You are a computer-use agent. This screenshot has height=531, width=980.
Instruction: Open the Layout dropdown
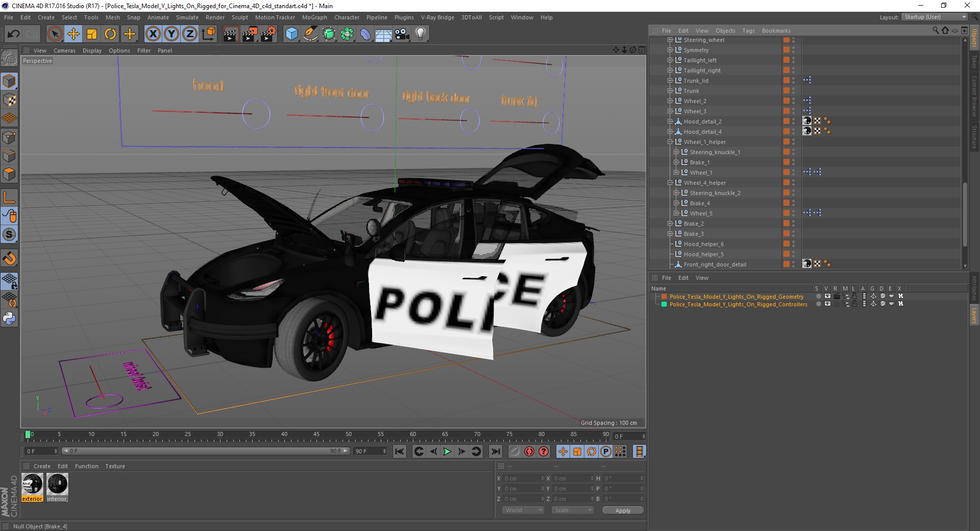click(x=935, y=17)
